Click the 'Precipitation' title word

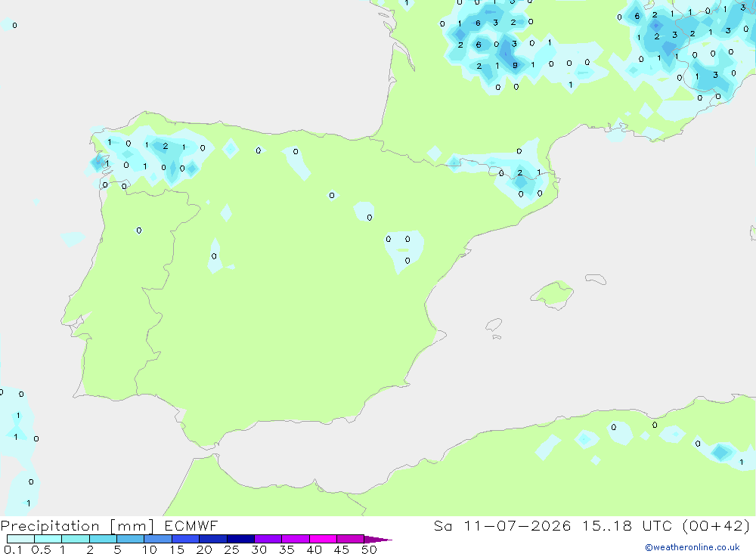click(x=50, y=526)
